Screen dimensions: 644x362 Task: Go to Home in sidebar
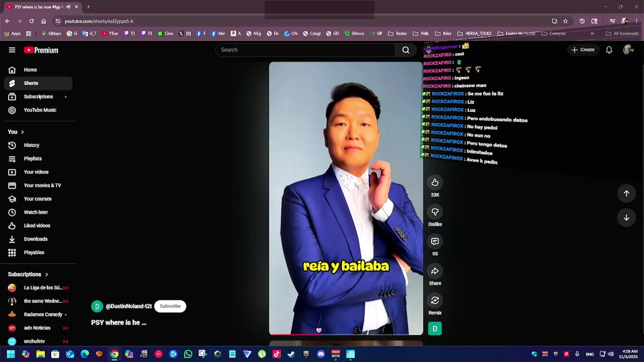[x=38, y=70]
